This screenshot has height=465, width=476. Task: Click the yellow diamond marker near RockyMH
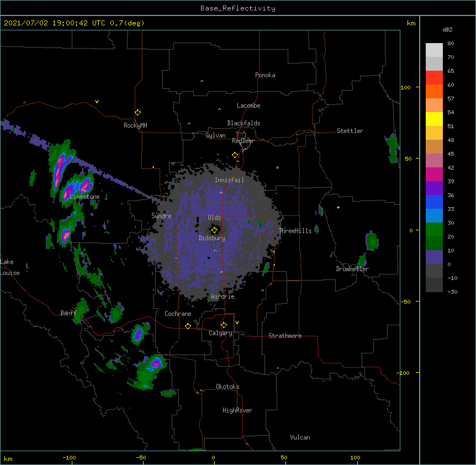coord(137,113)
